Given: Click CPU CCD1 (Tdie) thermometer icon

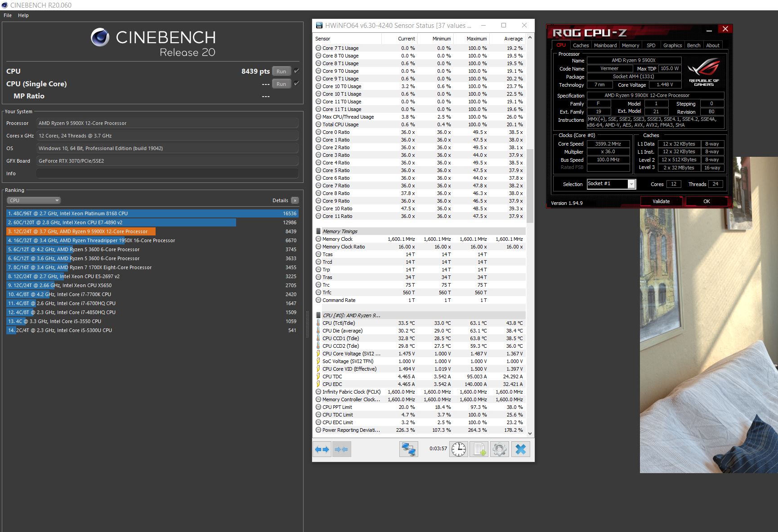Looking at the screenshot, I should pyautogui.click(x=318, y=338).
